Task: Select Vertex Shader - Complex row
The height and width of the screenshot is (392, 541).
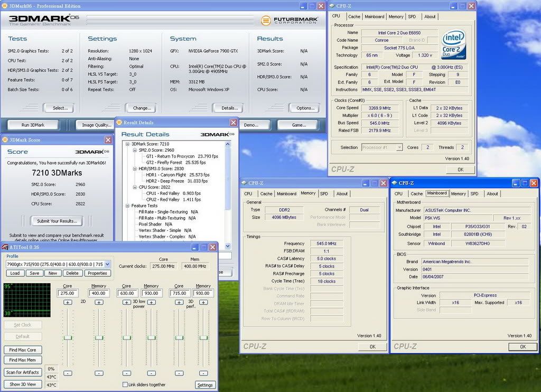Action: (167, 237)
